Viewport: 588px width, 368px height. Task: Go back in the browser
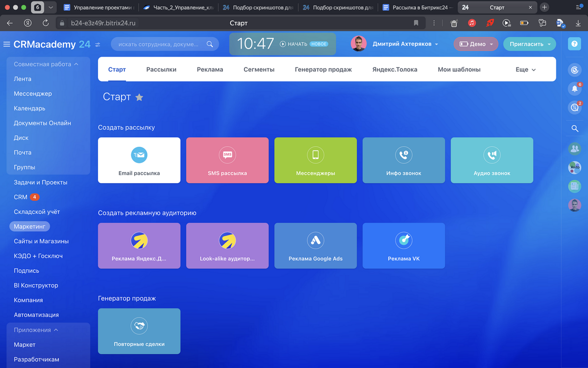tap(10, 23)
